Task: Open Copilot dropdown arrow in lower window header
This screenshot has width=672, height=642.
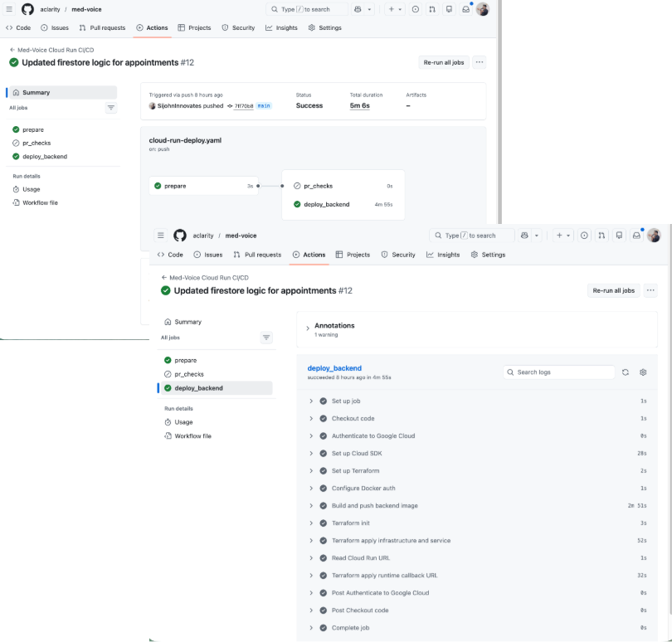Action: 537,236
